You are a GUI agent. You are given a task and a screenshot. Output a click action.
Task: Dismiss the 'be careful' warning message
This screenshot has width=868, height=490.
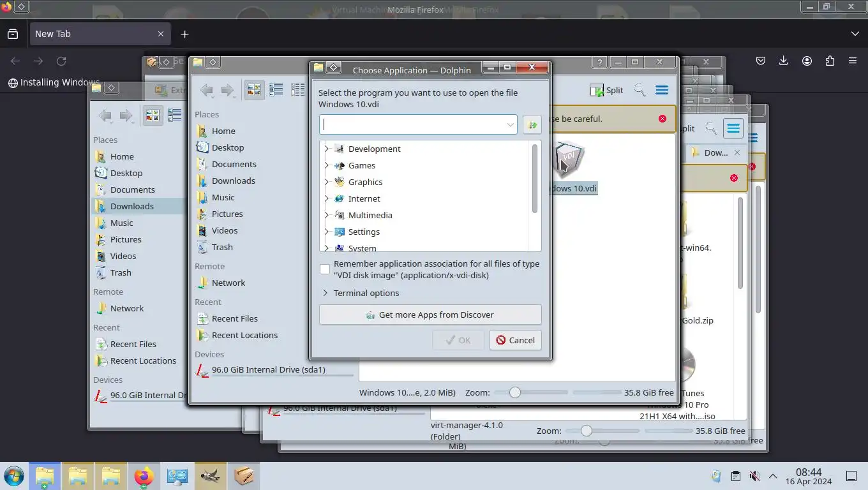point(662,119)
